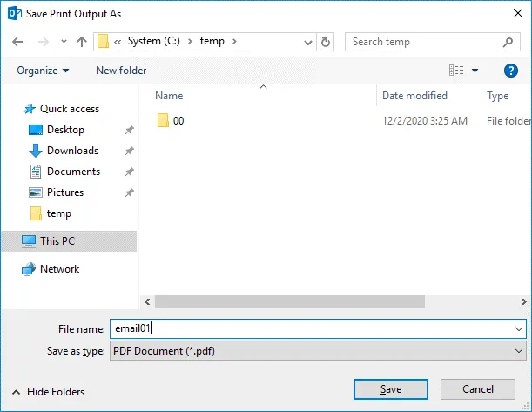Select the Downloads arrow icon in sidebar
Screen dimensions: 532x412
(36, 151)
